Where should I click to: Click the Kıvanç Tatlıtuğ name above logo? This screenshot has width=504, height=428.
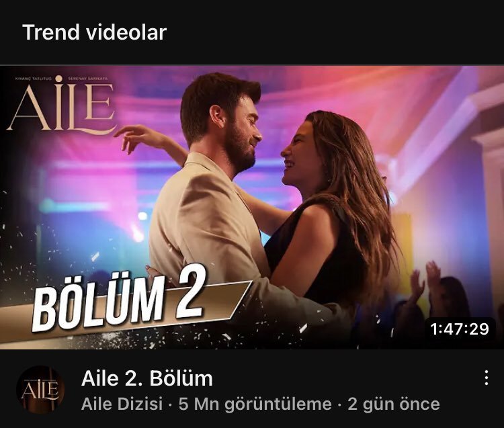(34, 79)
